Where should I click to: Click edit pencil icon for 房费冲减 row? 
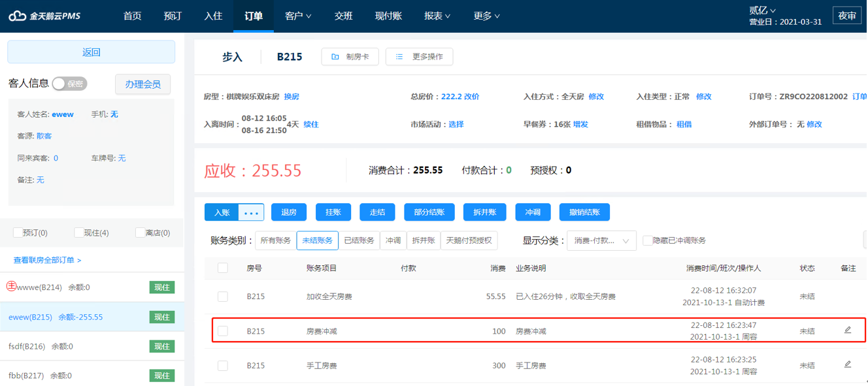point(848,330)
